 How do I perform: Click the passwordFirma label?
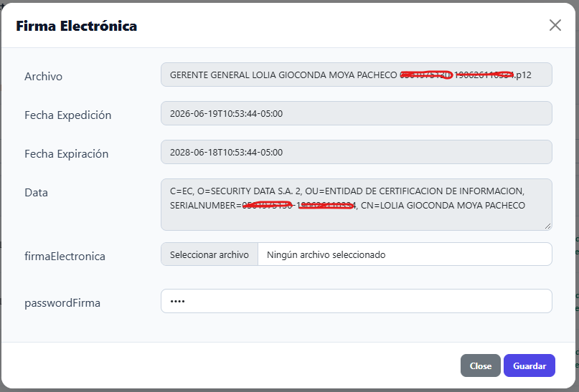(x=62, y=303)
